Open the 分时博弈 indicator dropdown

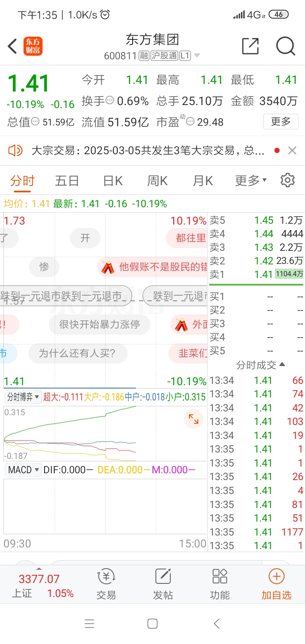(x=23, y=397)
